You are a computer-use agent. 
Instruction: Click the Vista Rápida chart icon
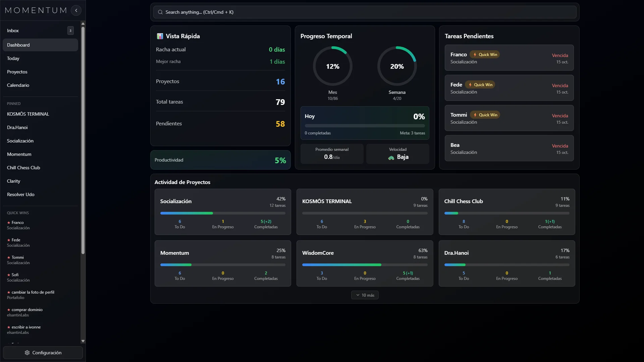[x=160, y=36]
